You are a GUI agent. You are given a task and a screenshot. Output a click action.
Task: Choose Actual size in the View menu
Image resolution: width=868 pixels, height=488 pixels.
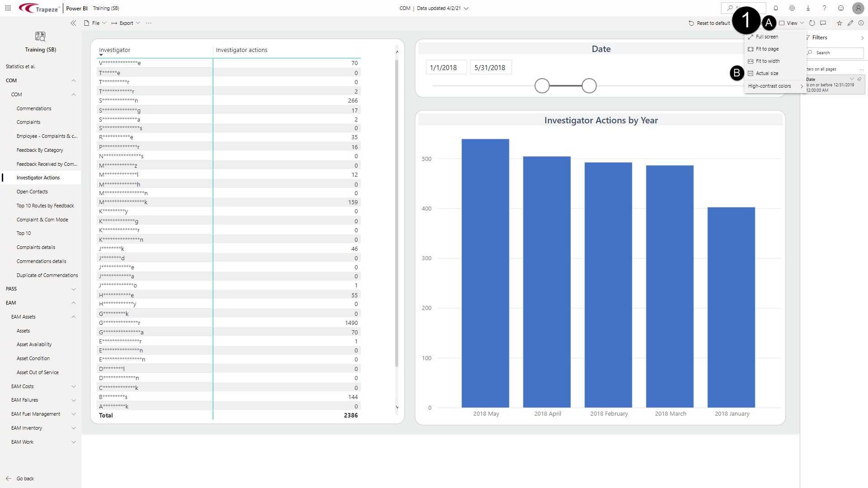(x=767, y=73)
